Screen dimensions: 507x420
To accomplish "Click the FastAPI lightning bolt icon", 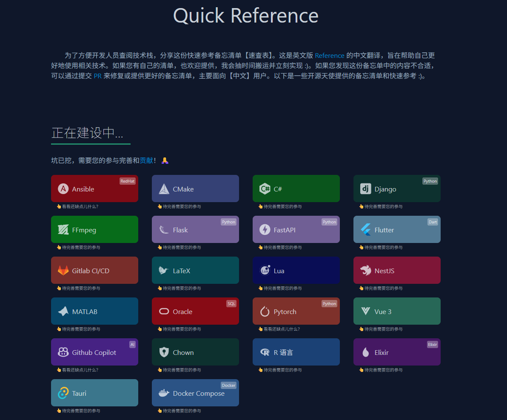I will pyautogui.click(x=265, y=229).
